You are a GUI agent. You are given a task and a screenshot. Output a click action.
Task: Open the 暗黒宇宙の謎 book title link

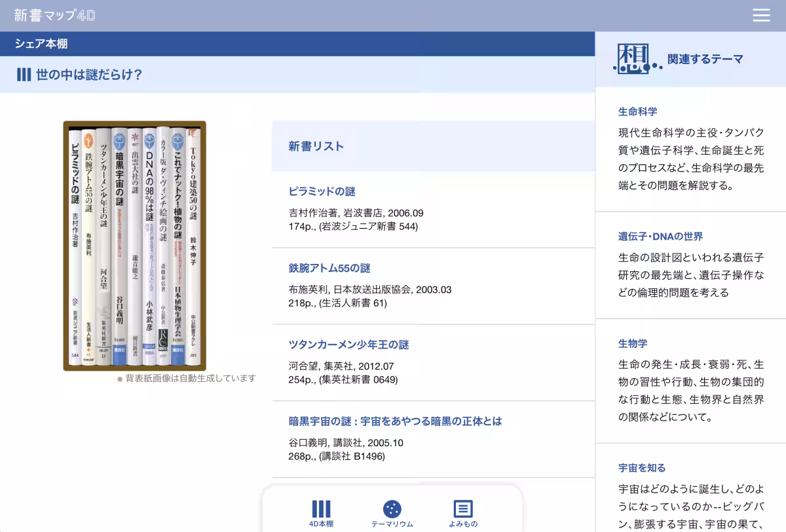tap(395, 421)
